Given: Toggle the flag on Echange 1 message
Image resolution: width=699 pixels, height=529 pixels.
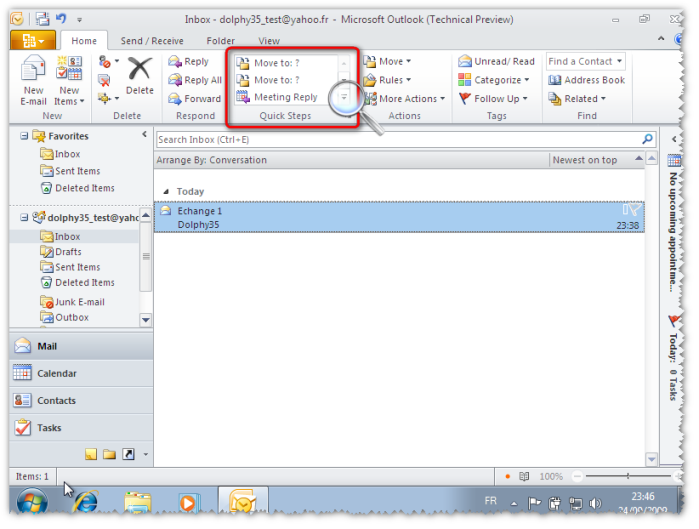Looking at the screenshot, I should click(632, 210).
